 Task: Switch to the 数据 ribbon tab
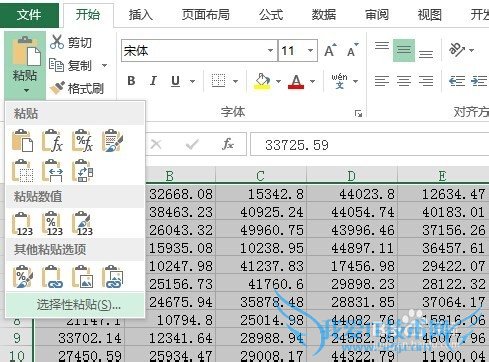[x=324, y=14]
